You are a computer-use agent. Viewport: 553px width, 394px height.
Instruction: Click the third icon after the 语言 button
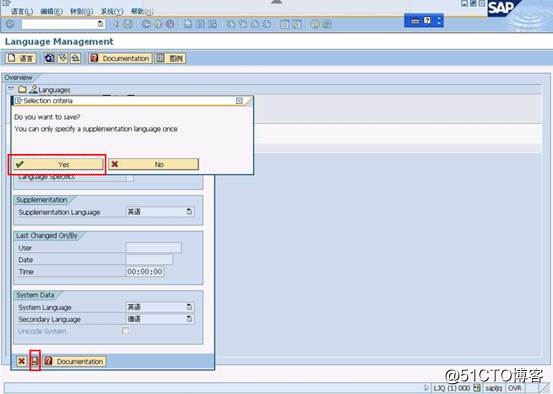[x=75, y=58]
